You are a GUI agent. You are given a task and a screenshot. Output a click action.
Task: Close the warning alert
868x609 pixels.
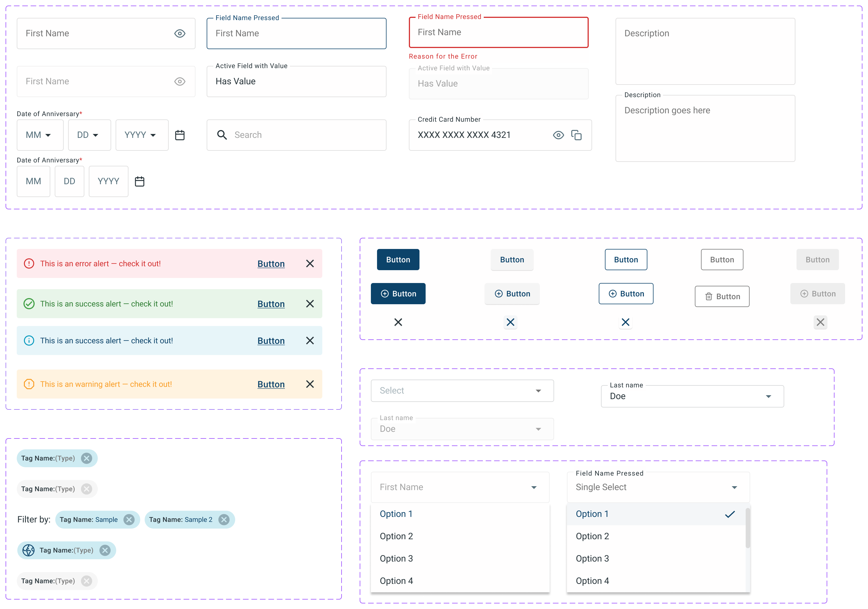310,384
